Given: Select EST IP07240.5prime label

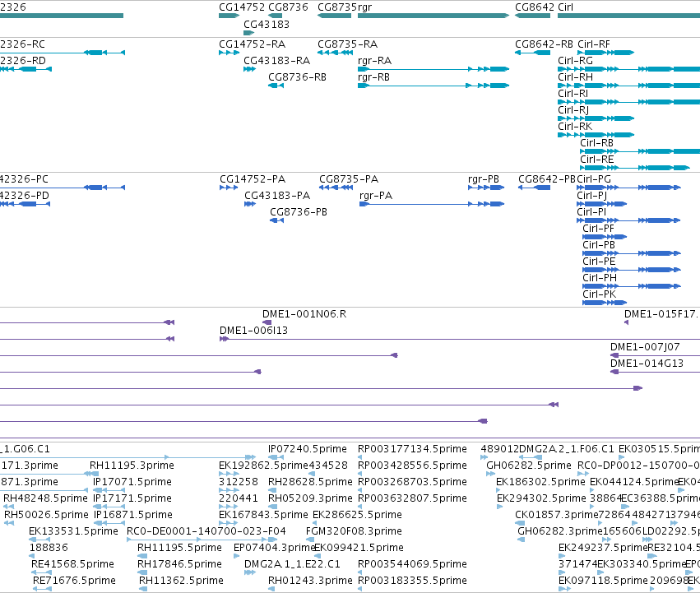Looking at the screenshot, I should (307, 449).
